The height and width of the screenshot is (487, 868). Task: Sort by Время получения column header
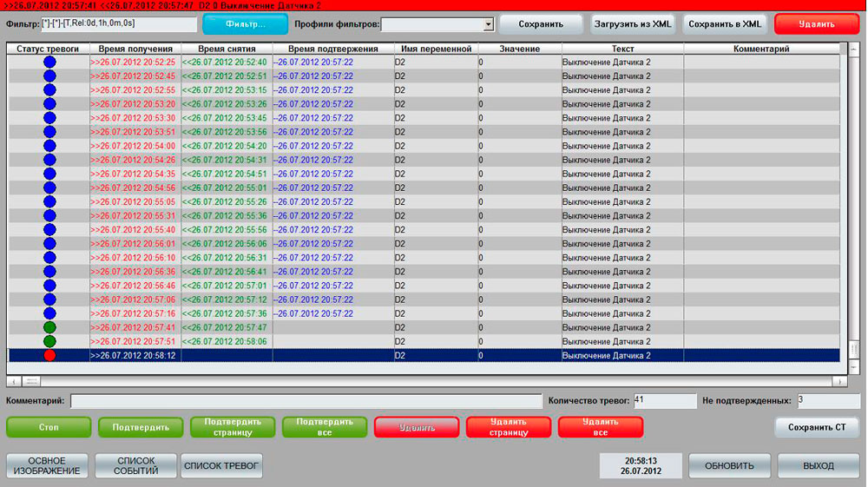pyautogui.click(x=135, y=49)
